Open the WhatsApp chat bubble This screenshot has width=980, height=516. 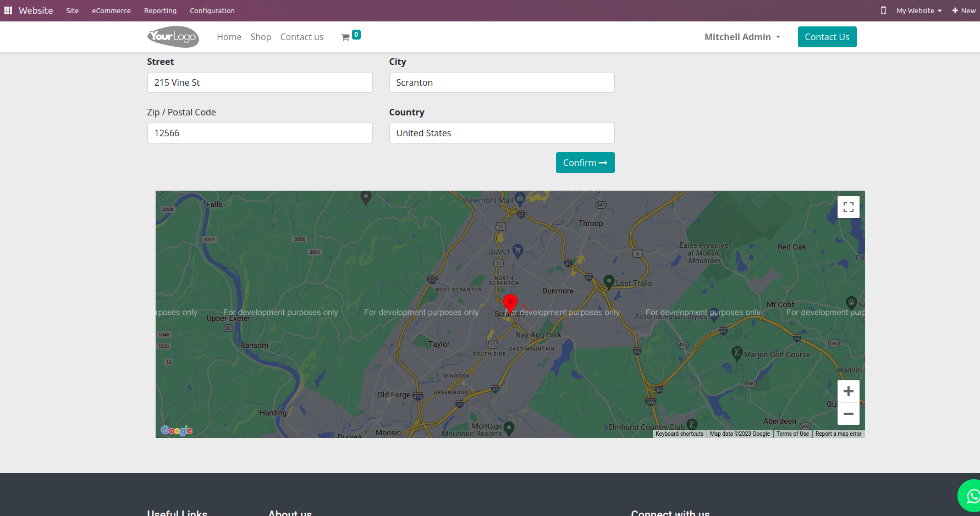[972, 496]
